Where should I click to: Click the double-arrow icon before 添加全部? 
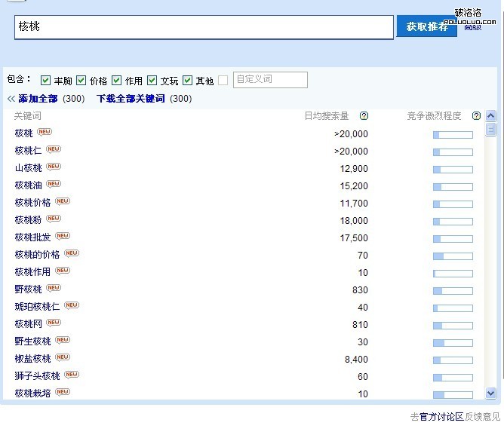click(x=11, y=99)
